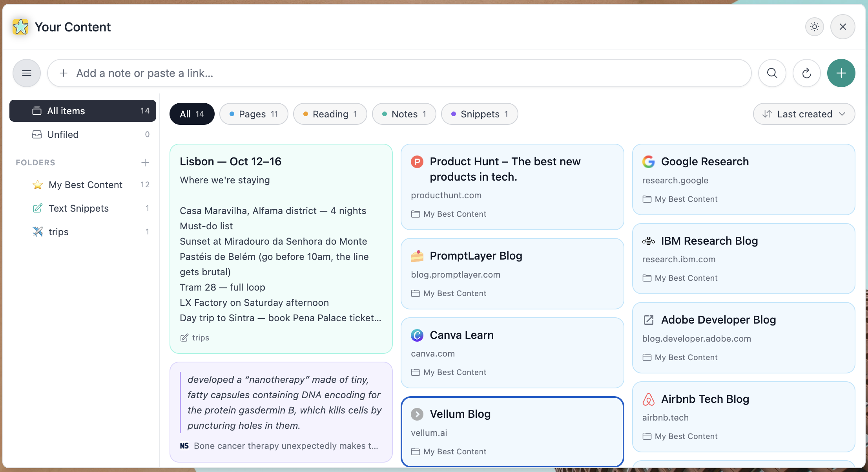Screen dimensions: 868x472
Task: Open the Vellum Blog card title
Action: 460,414
